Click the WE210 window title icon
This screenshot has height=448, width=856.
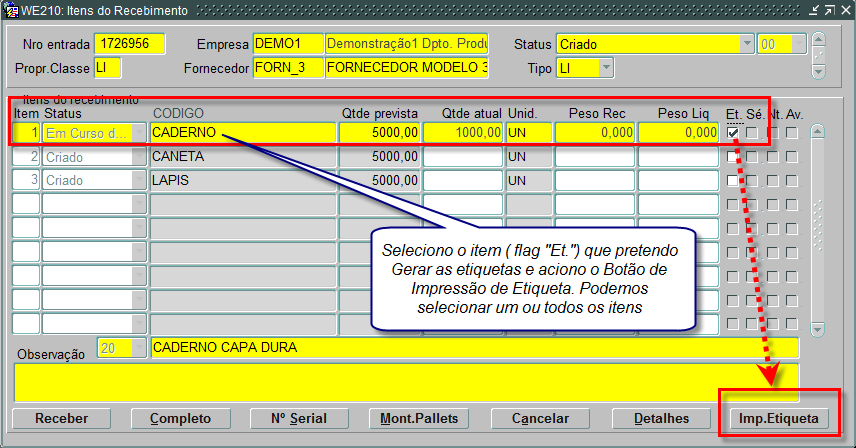[10, 10]
